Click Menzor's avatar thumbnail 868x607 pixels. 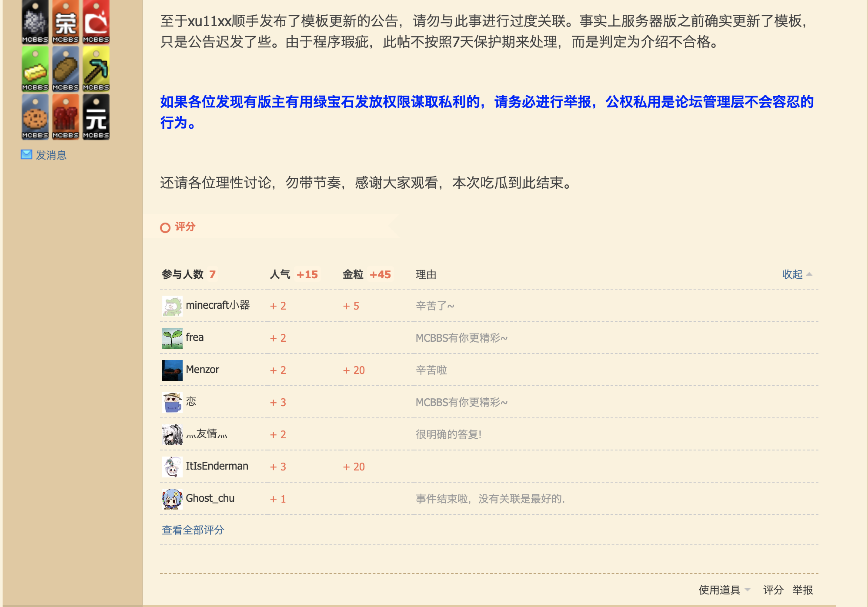point(172,370)
